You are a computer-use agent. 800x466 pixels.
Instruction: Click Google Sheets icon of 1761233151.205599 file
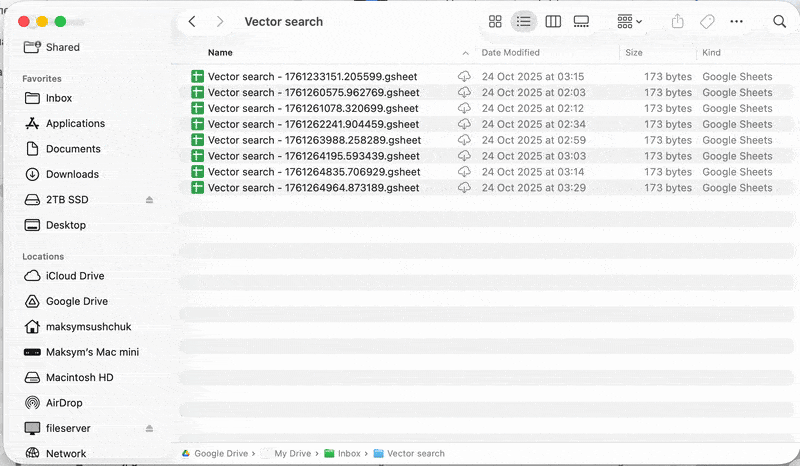click(x=197, y=77)
